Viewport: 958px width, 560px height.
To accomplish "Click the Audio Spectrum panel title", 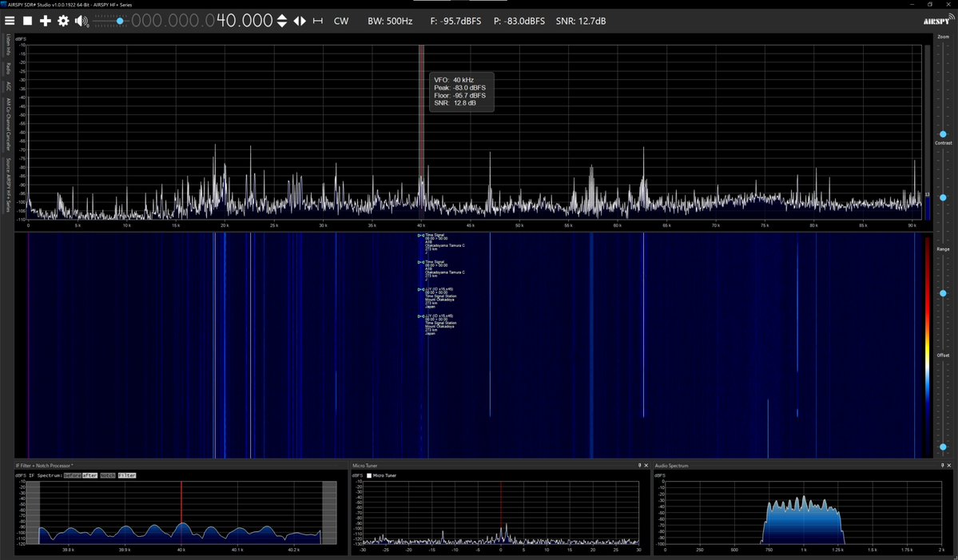I will click(671, 466).
